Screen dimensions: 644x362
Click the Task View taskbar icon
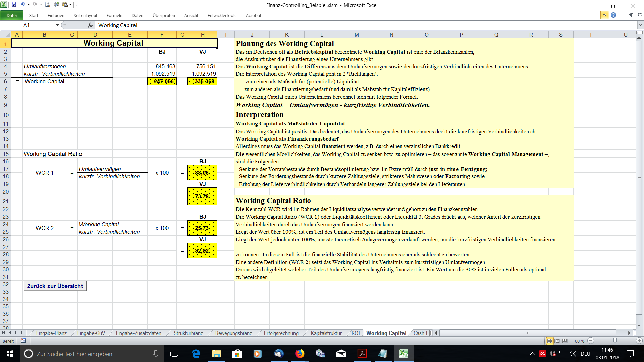click(174, 354)
